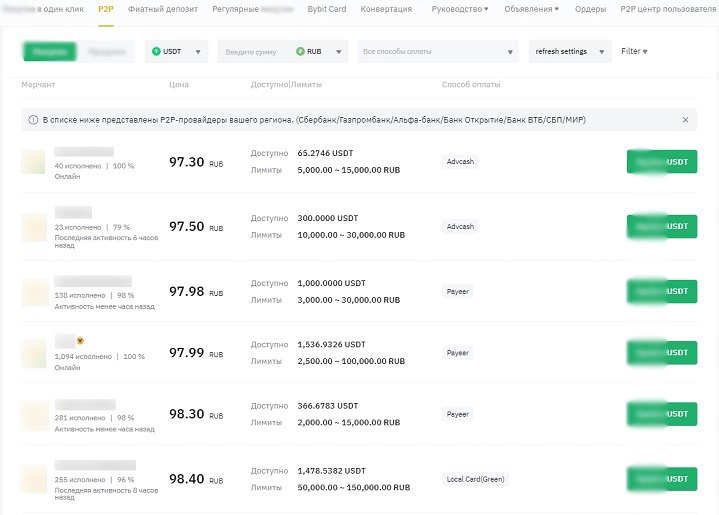
Task: Click the info icon in the notice banner
Action: point(33,120)
